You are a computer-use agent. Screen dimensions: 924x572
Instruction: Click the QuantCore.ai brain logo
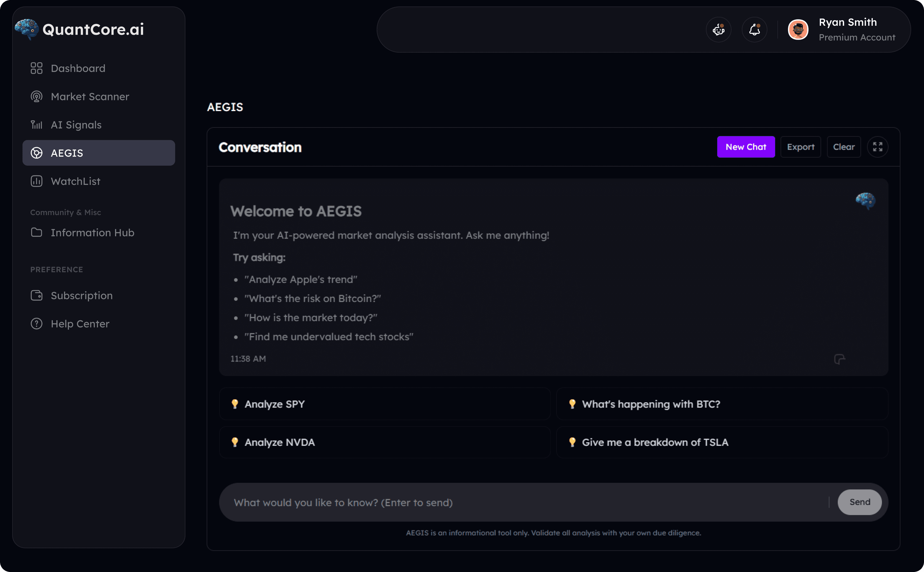tap(26, 29)
